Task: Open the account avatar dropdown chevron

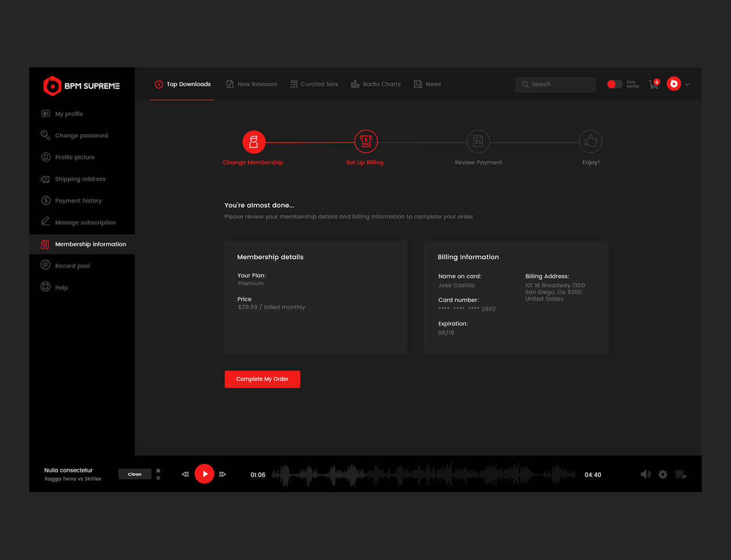Action: tap(687, 84)
